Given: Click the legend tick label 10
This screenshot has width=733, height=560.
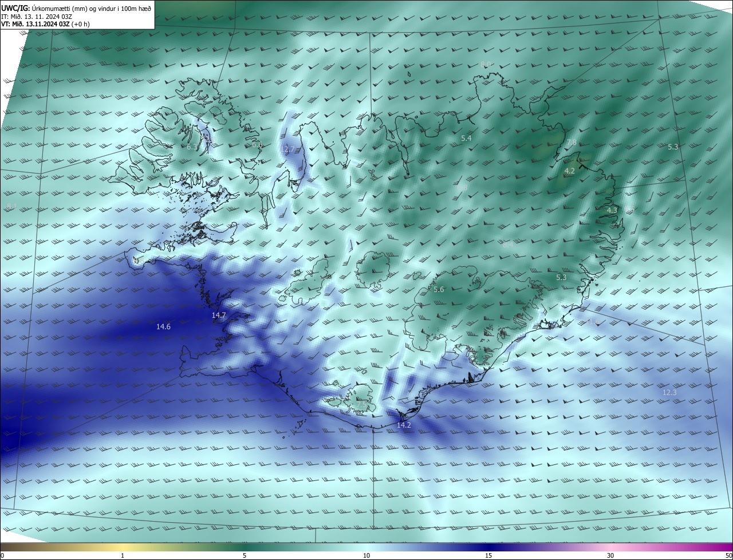Looking at the screenshot, I should click(366, 555).
